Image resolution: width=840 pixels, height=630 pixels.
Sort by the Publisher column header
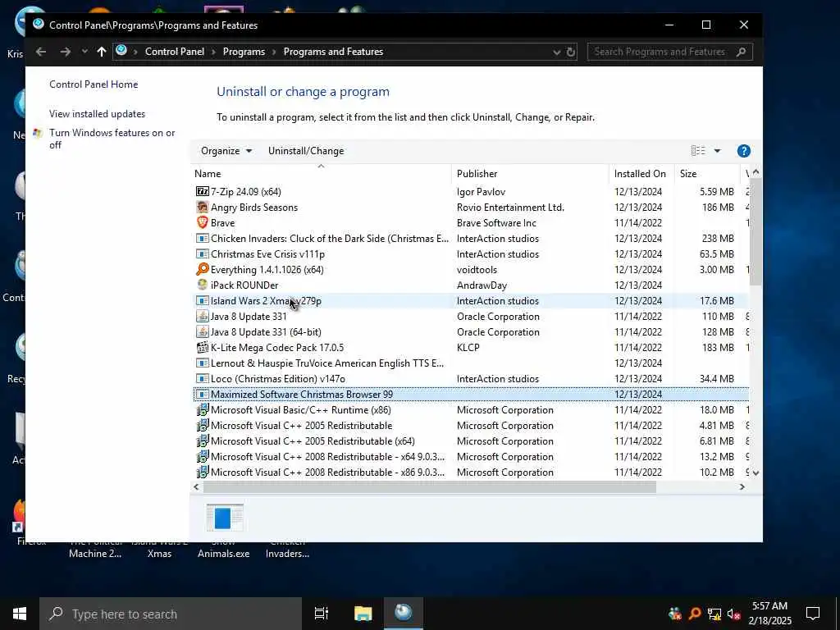[531, 174]
